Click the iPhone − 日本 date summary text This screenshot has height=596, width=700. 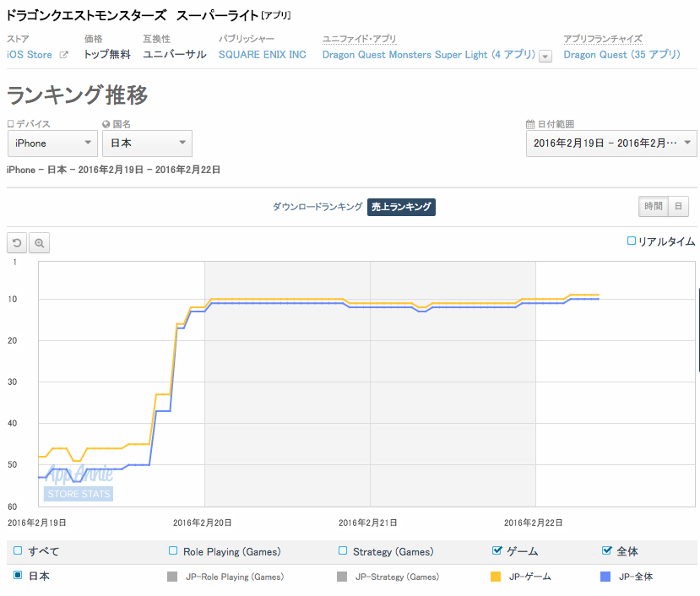pos(113,170)
